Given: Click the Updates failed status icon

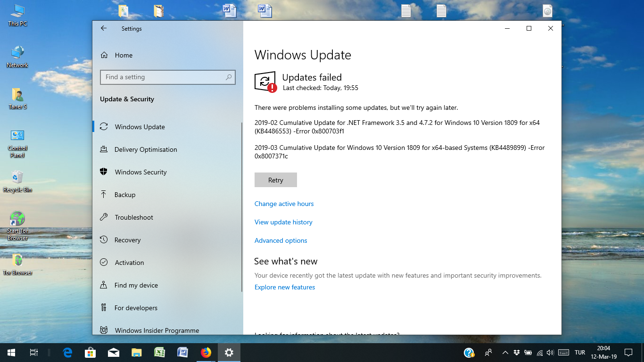Looking at the screenshot, I should tap(265, 82).
